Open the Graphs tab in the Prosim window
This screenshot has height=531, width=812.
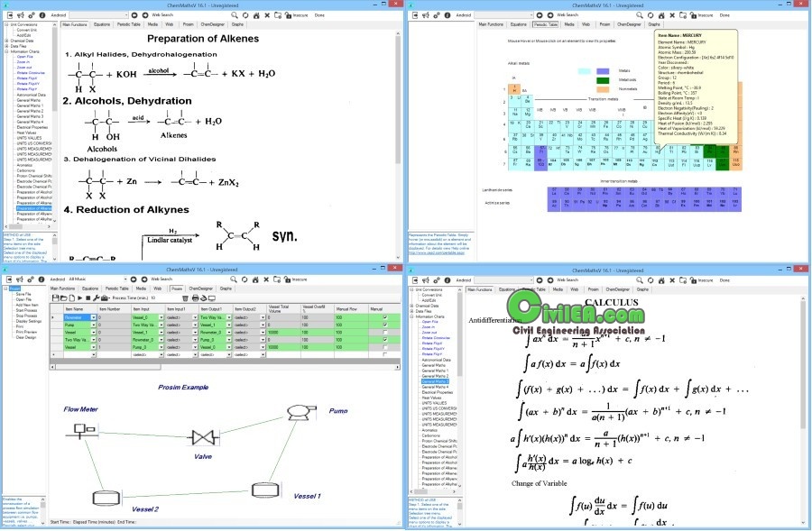pyautogui.click(x=226, y=288)
